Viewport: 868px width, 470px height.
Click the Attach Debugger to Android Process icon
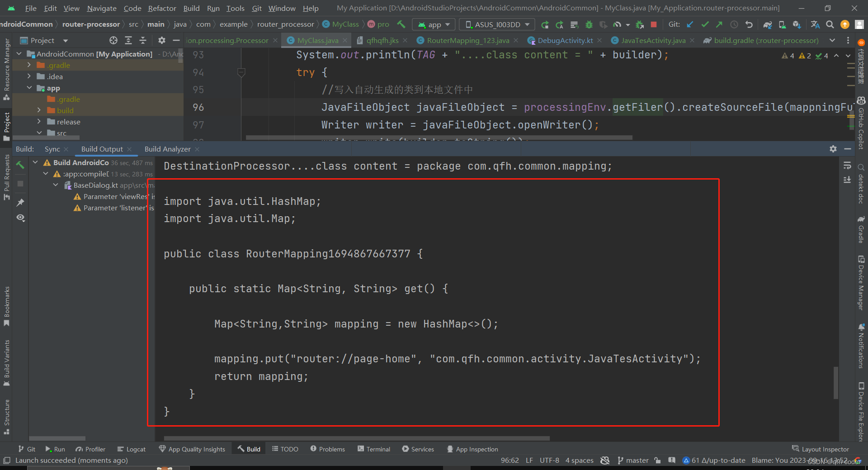click(x=639, y=24)
